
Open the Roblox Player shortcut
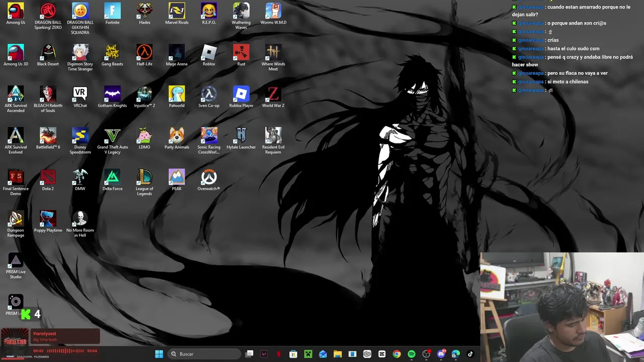pos(241,97)
